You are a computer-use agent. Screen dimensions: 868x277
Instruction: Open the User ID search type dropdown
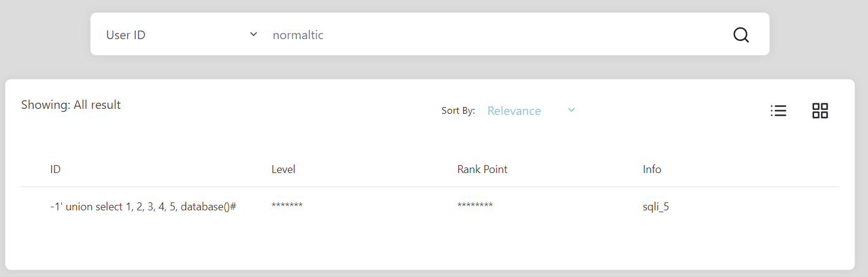point(182,35)
